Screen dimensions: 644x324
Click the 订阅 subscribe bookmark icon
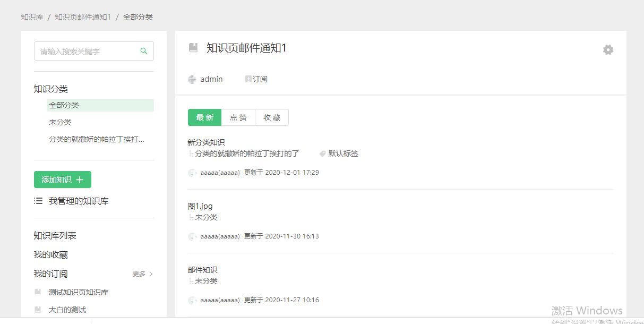(x=248, y=79)
